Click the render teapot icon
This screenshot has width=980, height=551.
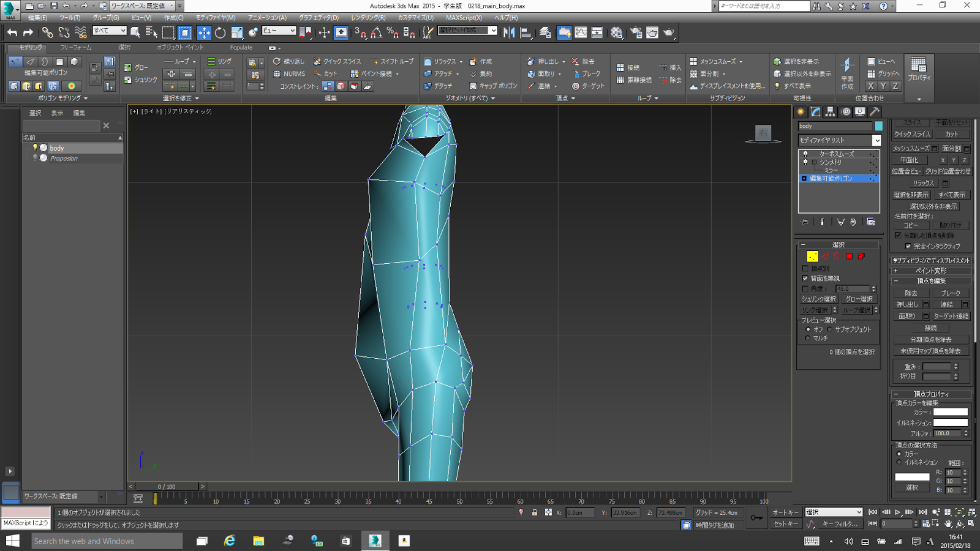tap(669, 32)
